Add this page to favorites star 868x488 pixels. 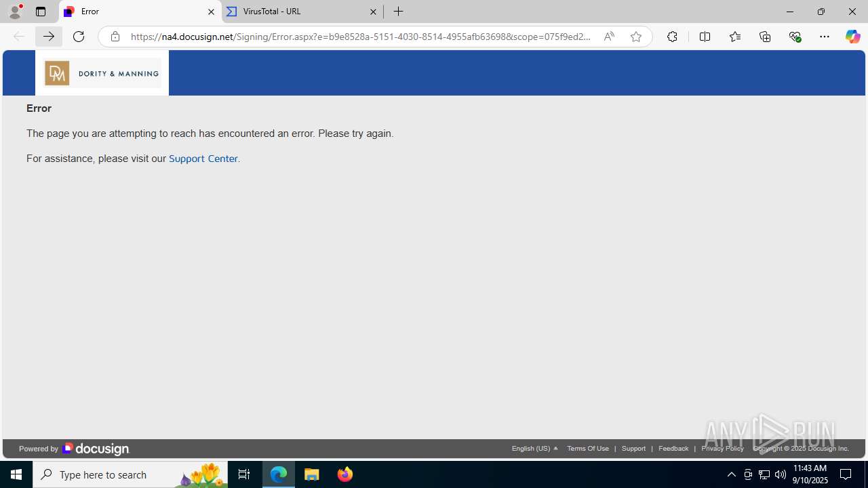coord(635,37)
